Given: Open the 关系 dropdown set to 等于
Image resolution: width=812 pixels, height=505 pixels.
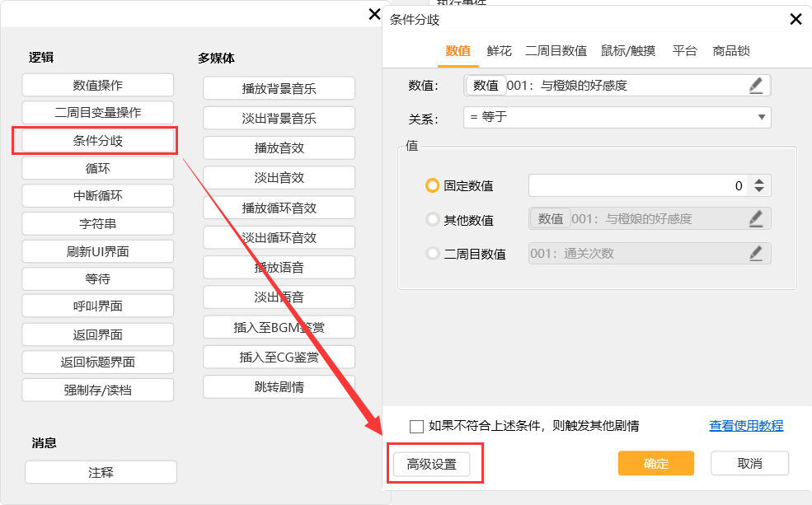Looking at the screenshot, I should click(x=617, y=117).
